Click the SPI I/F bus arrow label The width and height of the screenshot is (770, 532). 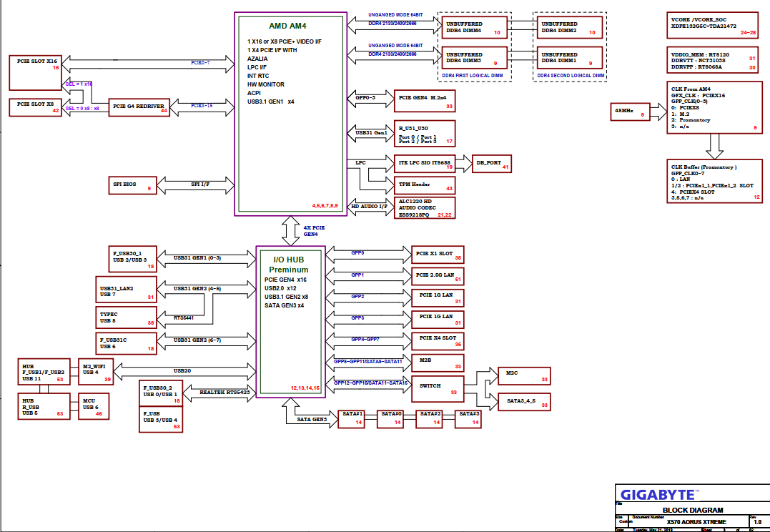(200, 184)
